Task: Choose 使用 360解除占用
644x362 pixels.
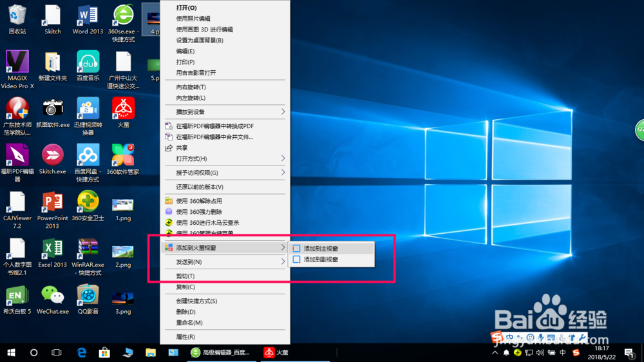Action: [225, 201]
